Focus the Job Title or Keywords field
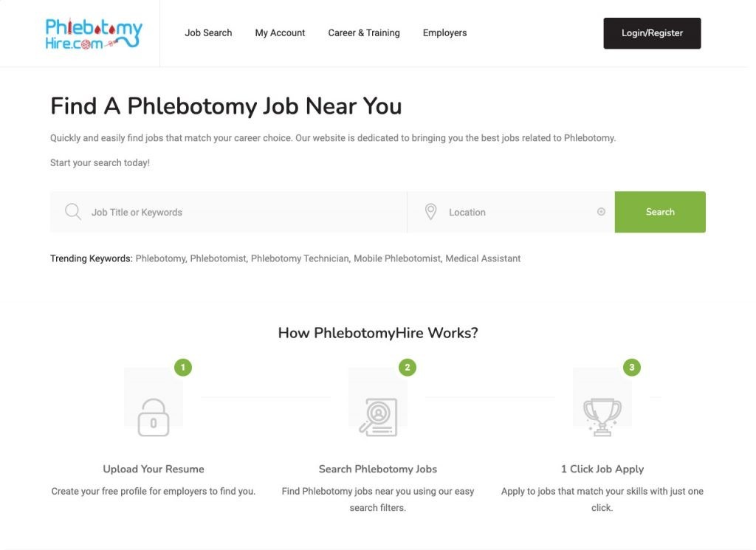The image size is (756, 550). [229, 212]
